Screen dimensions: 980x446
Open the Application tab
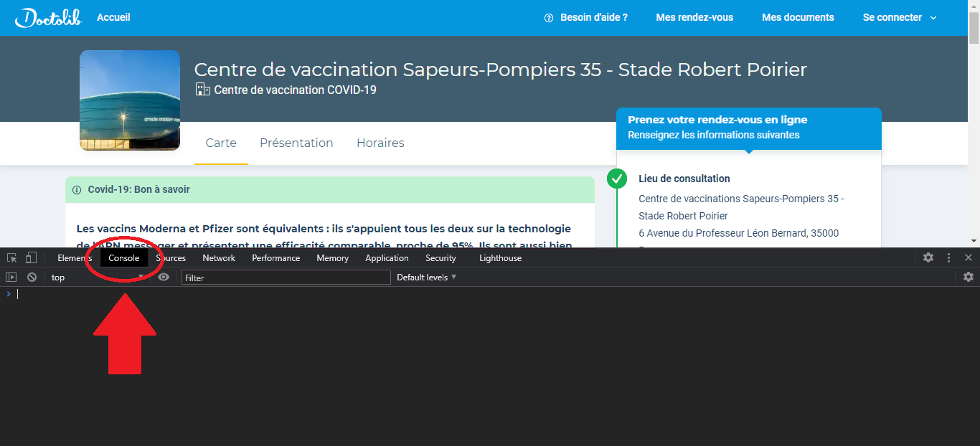(x=387, y=258)
